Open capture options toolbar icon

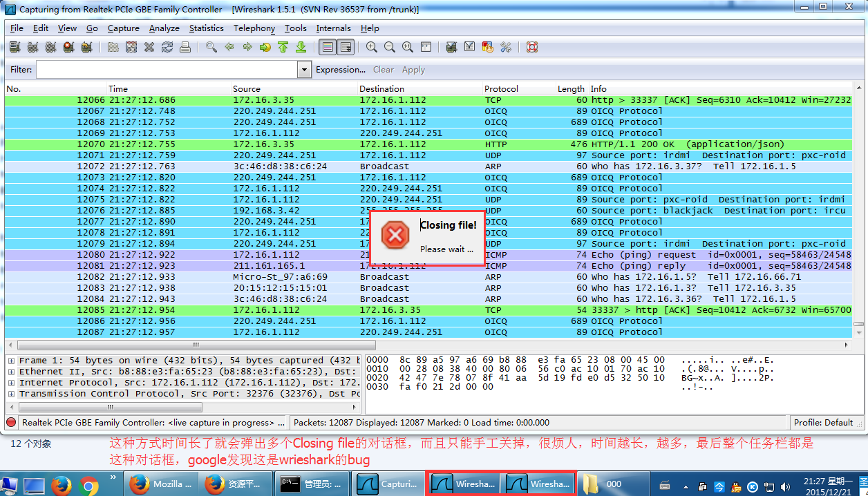click(32, 47)
